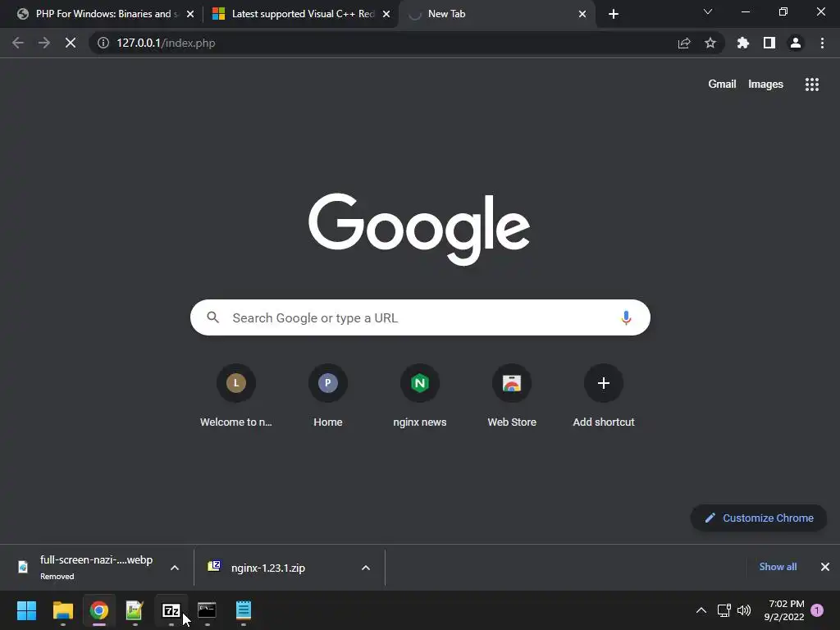Open the tab search chevron
Image resolution: width=840 pixels, height=630 pixels.
coord(708,11)
